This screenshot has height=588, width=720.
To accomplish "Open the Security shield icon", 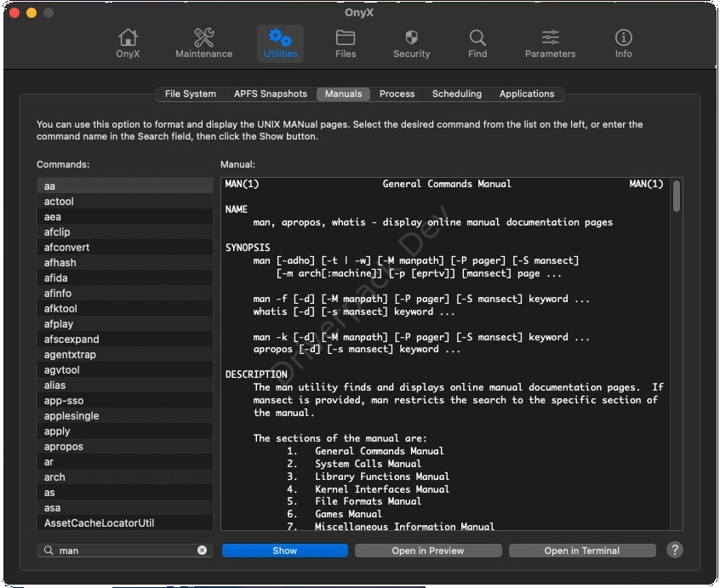I will (411, 43).
